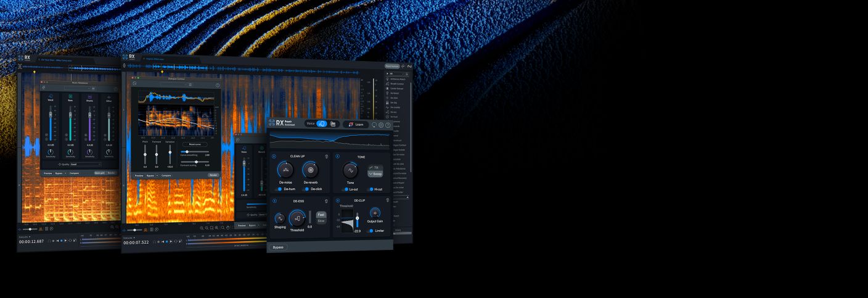Select the Scoop tone shape option
Viewport: 868px width, 298px height.
(375, 174)
